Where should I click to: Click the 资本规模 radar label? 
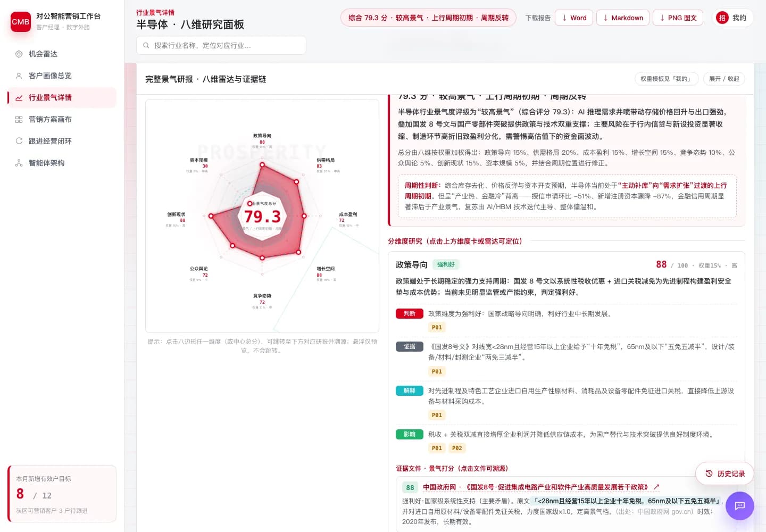pos(198,160)
